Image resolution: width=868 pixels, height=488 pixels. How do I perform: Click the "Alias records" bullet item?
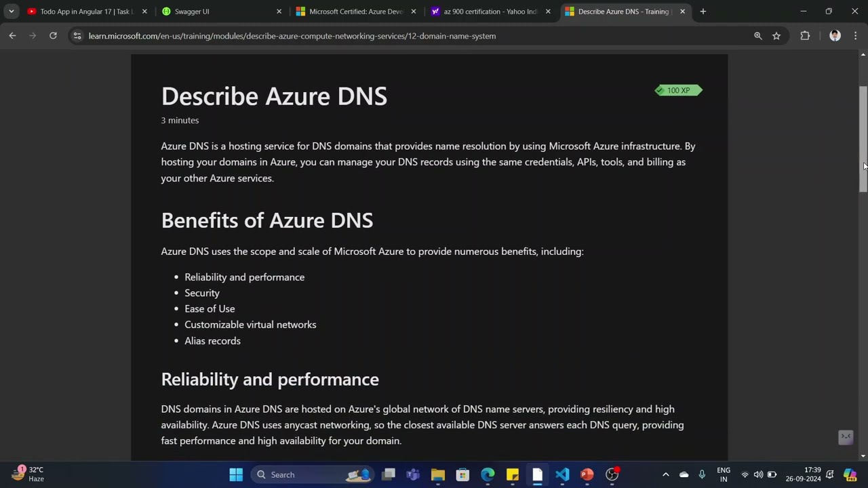(212, 341)
